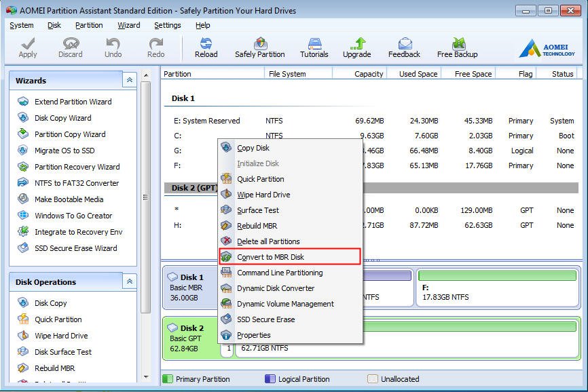Click the Discard toolbar icon

pos(70,47)
